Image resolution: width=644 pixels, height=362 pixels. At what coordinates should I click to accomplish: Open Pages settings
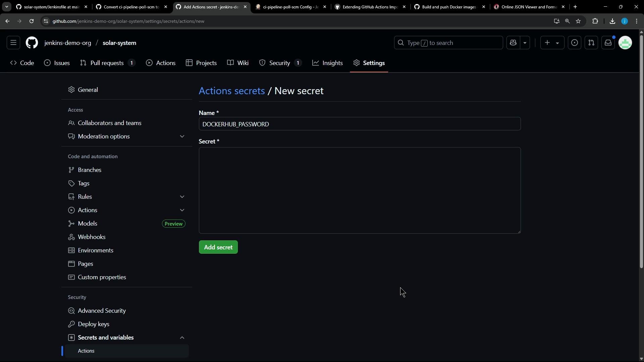(127, 264)
